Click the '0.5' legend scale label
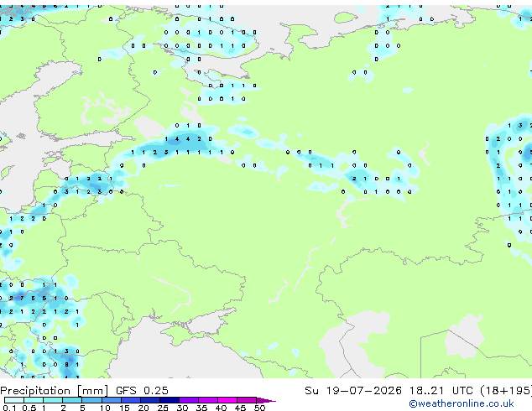The width and height of the screenshot is (532, 411). (29, 408)
